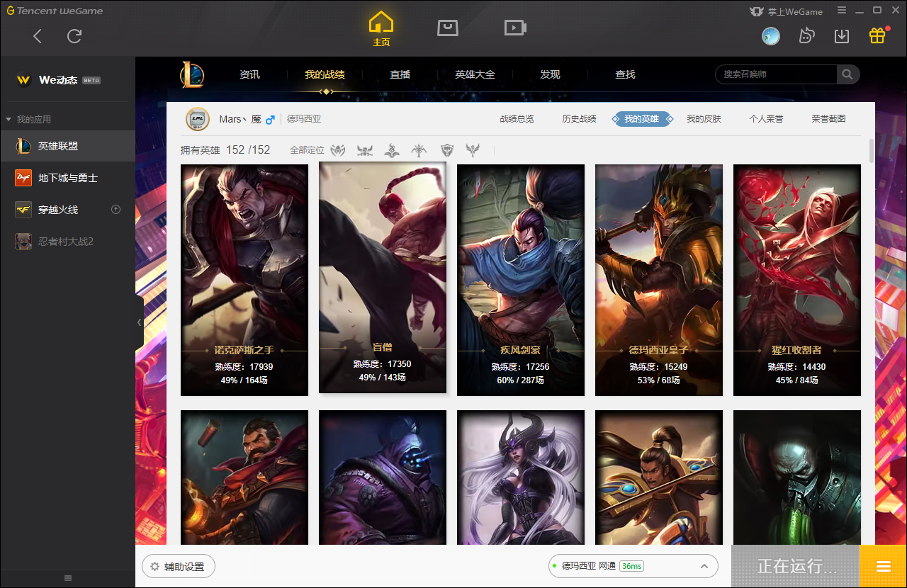Switch to the 我的皮肤 sub-tab
The width and height of the screenshot is (907, 588).
click(x=704, y=119)
